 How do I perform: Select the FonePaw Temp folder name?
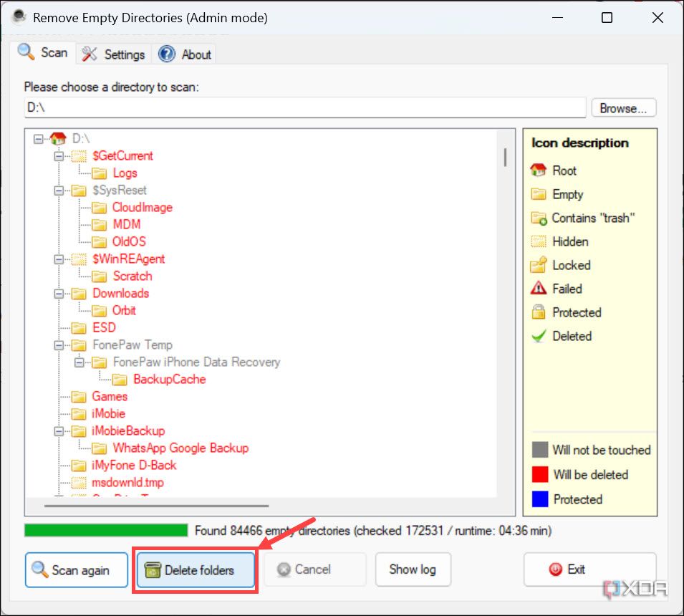[x=133, y=345]
